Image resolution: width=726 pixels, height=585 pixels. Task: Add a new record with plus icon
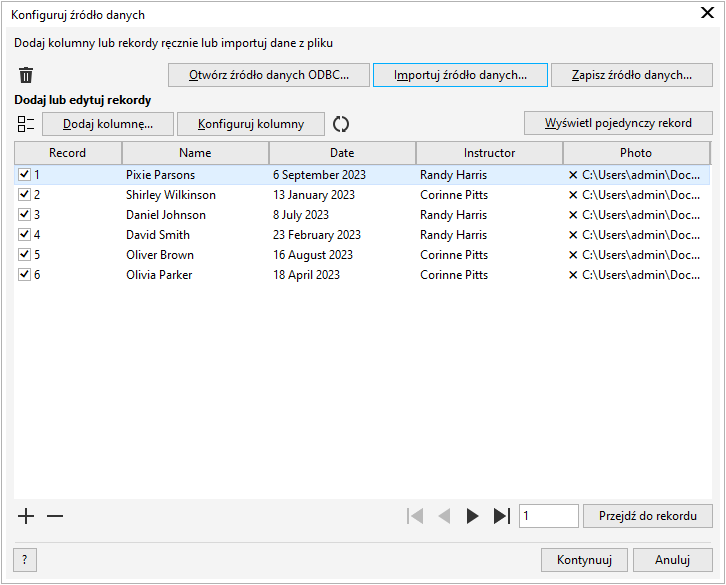(x=26, y=516)
